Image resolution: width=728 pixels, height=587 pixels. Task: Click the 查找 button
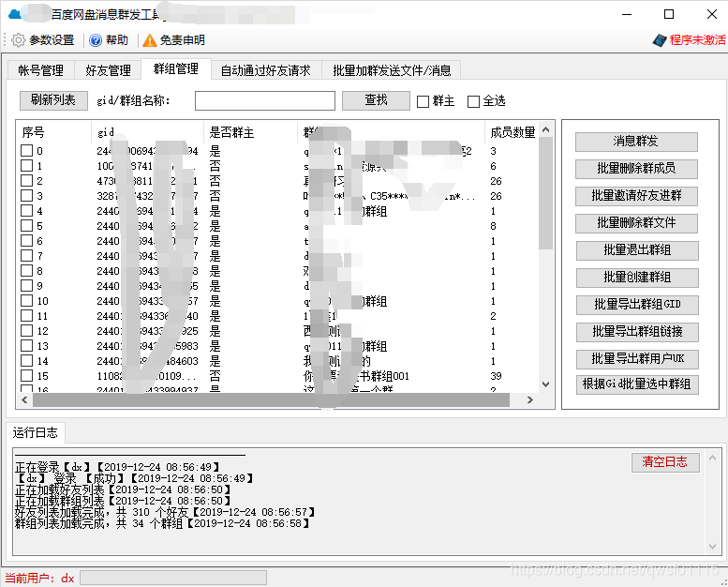click(376, 100)
